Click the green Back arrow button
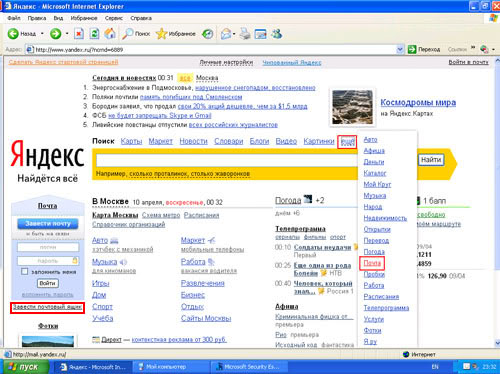This screenshot has height=374, width=500. (13, 34)
